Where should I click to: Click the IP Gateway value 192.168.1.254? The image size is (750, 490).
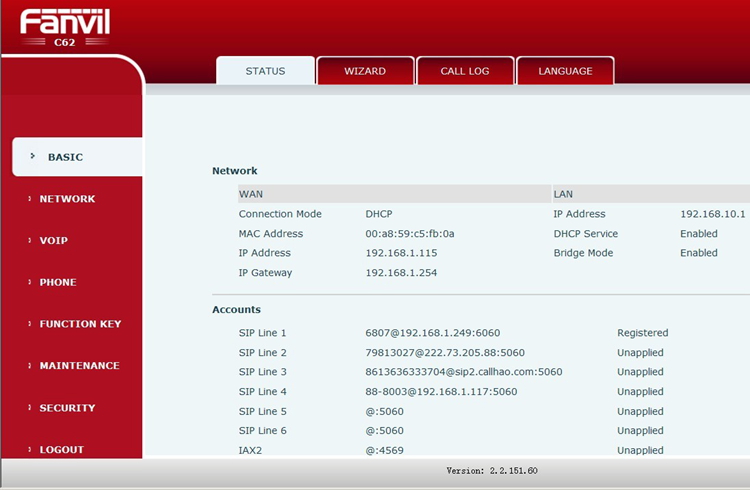click(x=401, y=273)
